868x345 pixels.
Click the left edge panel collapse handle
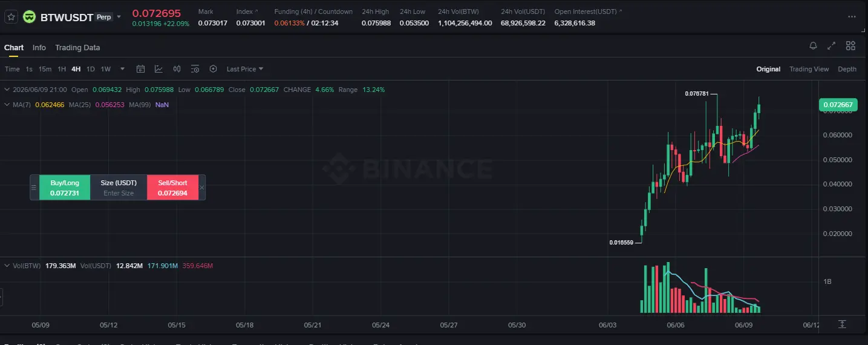(x=1, y=297)
